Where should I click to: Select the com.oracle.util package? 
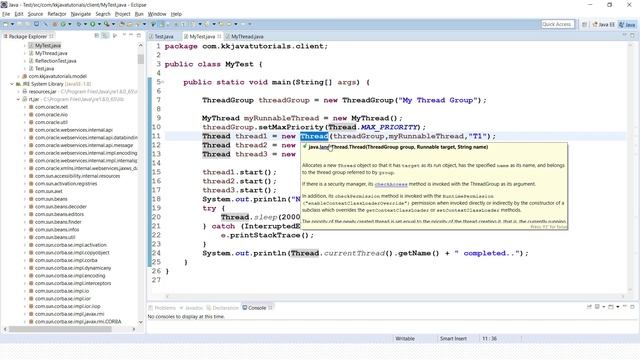tap(51, 122)
